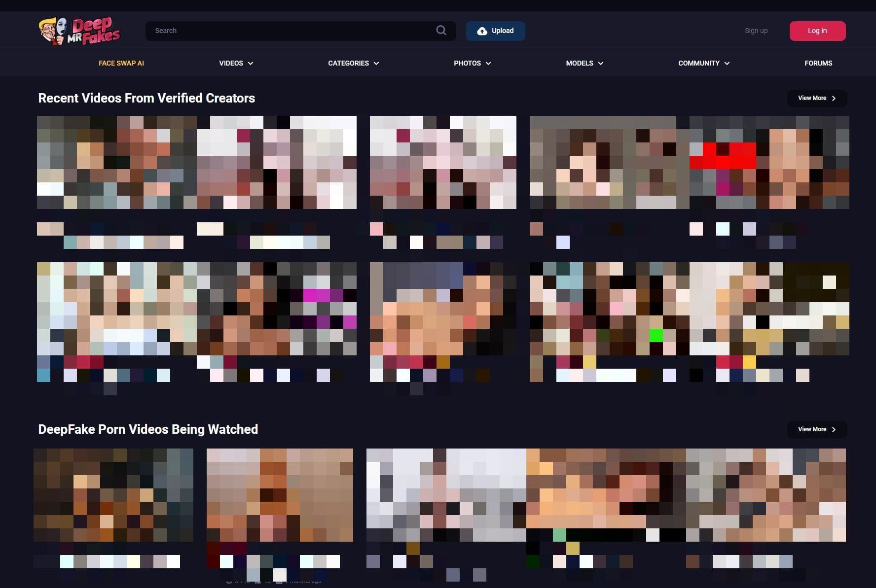Expand the PHOTOS dropdown
Screen dimensions: 876x588
tap(472, 63)
